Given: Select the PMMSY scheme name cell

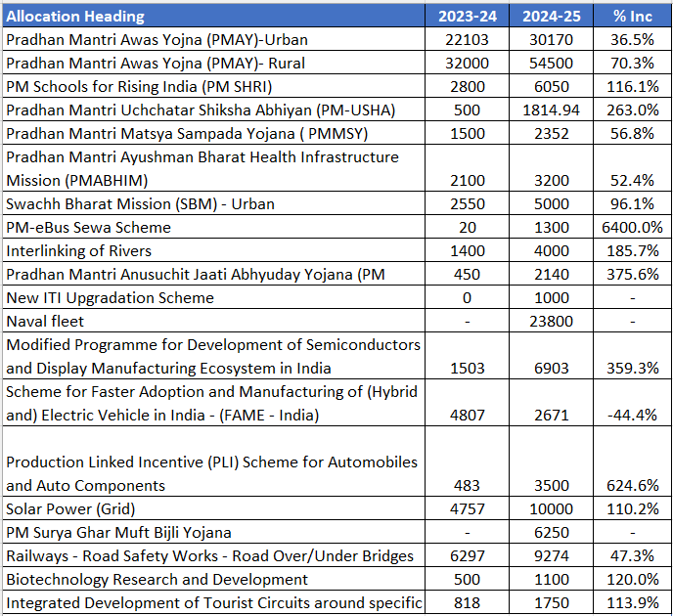Looking at the screenshot, I should tap(214, 133).
